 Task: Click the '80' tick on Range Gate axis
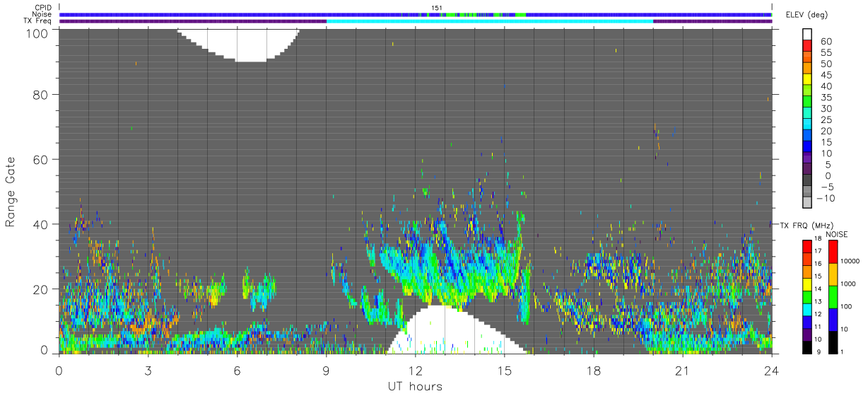click(x=42, y=94)
